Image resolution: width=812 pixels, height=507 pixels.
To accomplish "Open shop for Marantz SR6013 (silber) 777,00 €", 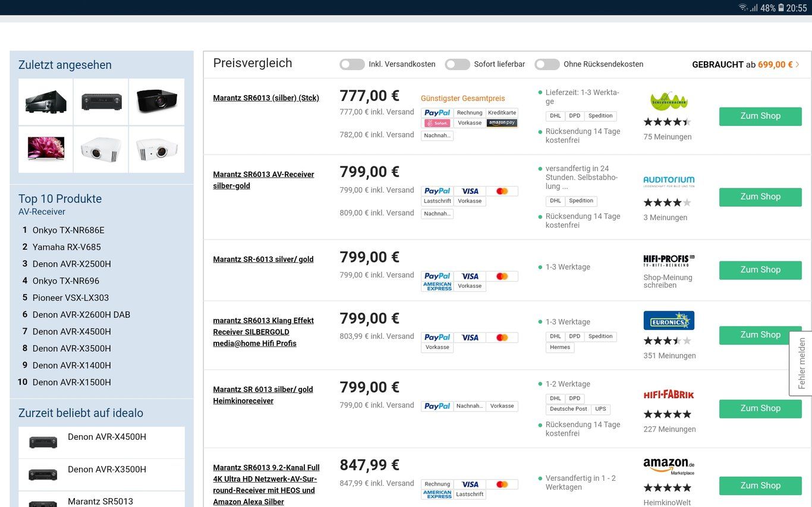I will pos(760,116).
